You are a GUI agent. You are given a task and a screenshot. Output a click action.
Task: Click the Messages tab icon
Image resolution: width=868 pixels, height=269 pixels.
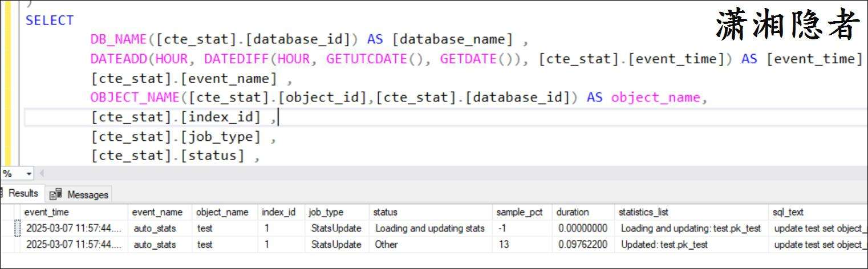click(x=55, y=195)
